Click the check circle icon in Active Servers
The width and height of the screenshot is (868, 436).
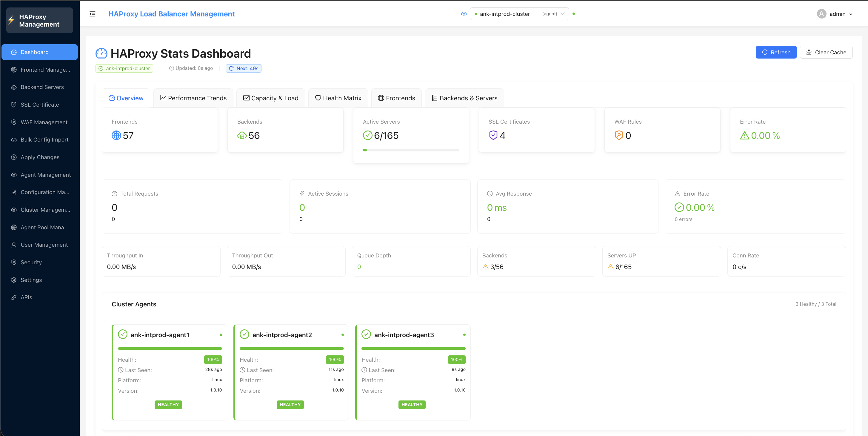coord(367,135)
